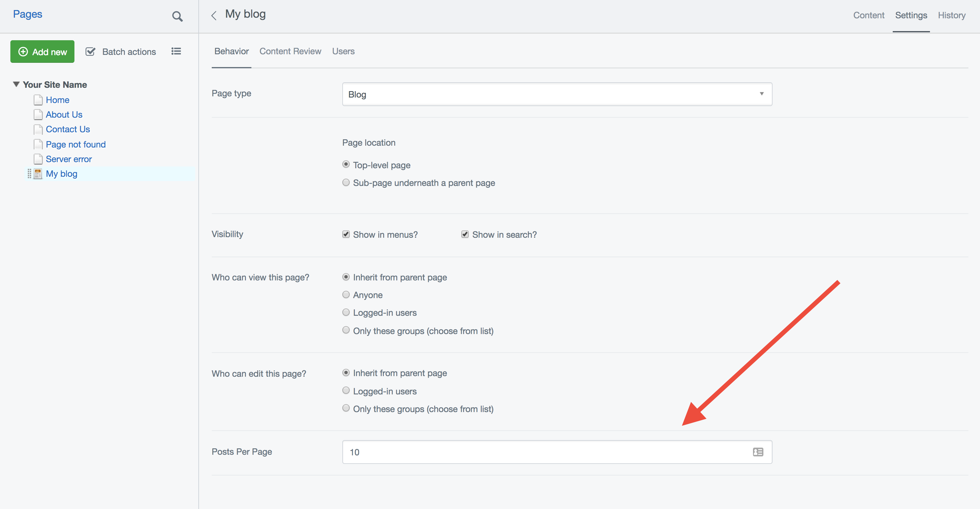Collapse the Your Site Name tree
The image size is (980, 509).
16,84
